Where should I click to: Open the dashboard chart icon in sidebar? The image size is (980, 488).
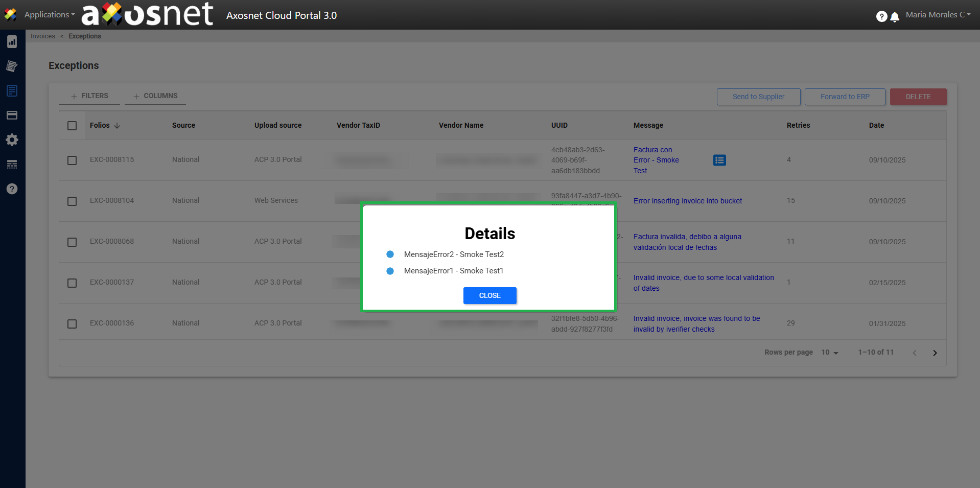pyautogui.click(x=12, y=42)
